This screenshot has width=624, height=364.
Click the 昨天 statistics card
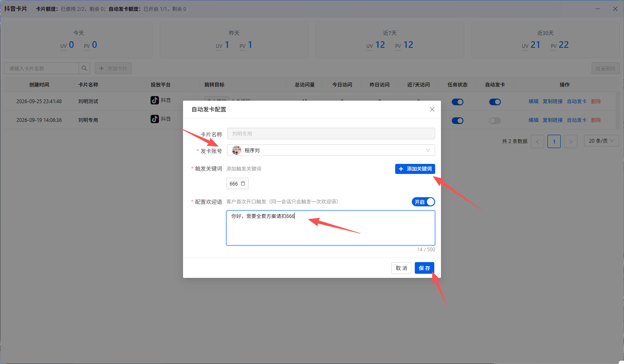(234, 40)
